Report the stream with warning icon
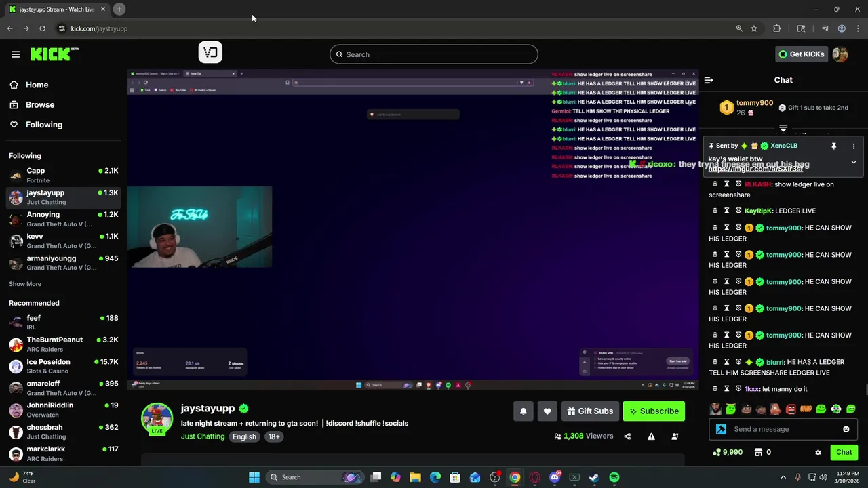The width and height of the screenshot is (868, 488). (651, 436)
